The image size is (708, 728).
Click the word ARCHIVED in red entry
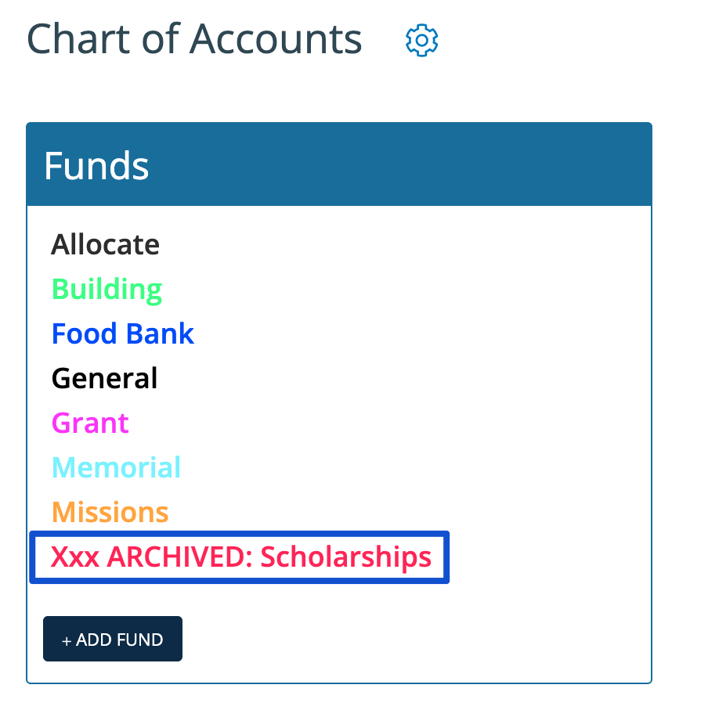pyautogui.click(x=179, y=557)
